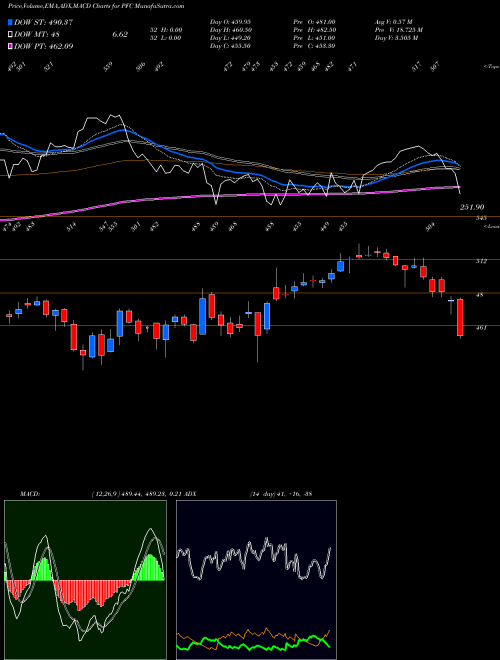This screenshot has width=500, height=660.
Task: Click the MACD: panel label
Action: 30,494
